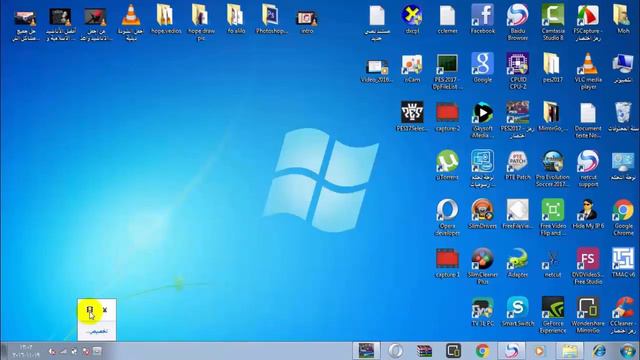Open the hope draw pic folder
This screenshot has height=360, width=640.
201,22
